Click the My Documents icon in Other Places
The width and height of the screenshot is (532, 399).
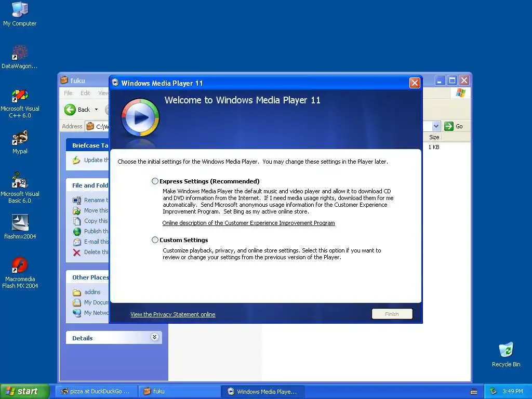pyautogui.click(x=77, y=303)
